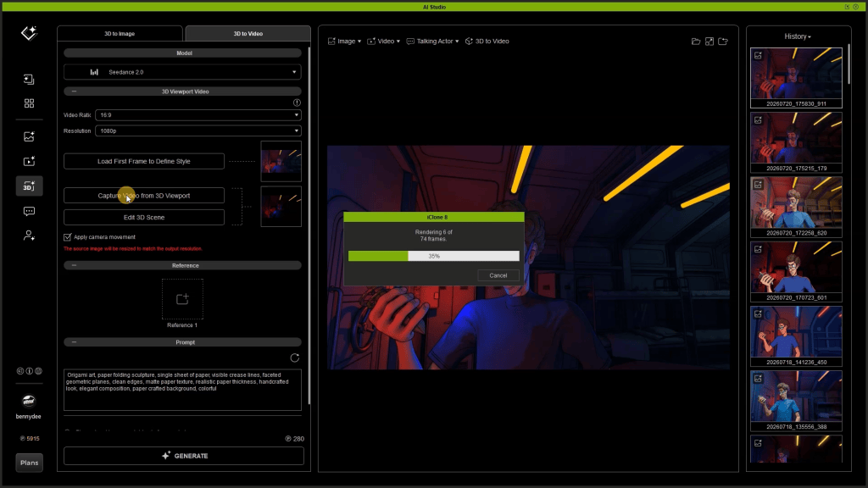Click the rendering progress bar at 35%

coord(434,256)
